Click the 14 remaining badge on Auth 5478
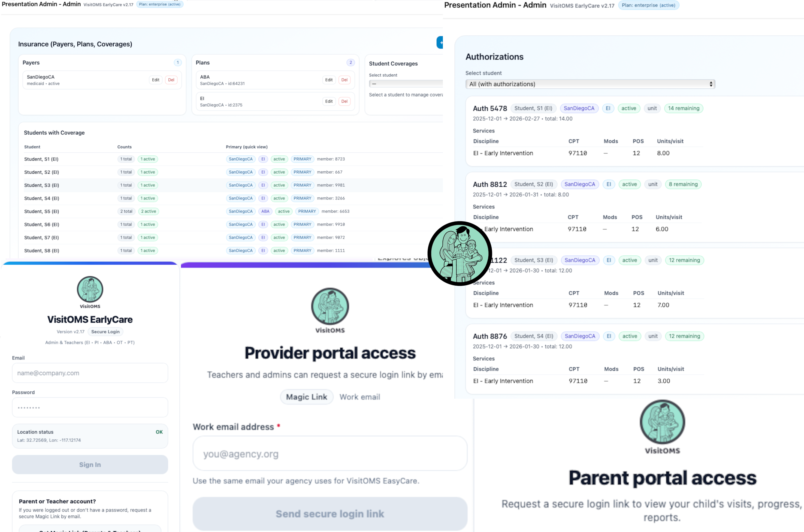804x532 pixels. click(x=684, y=108)
